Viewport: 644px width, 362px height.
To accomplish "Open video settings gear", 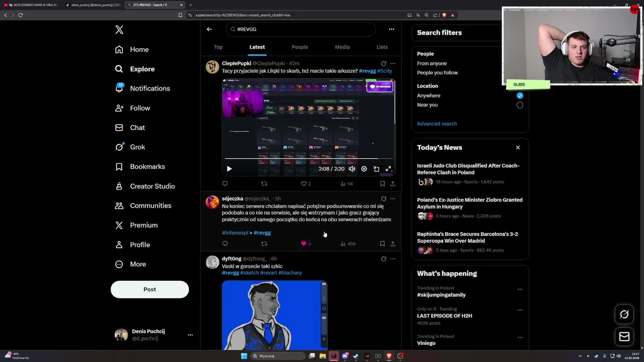I will tap(364, 169).
